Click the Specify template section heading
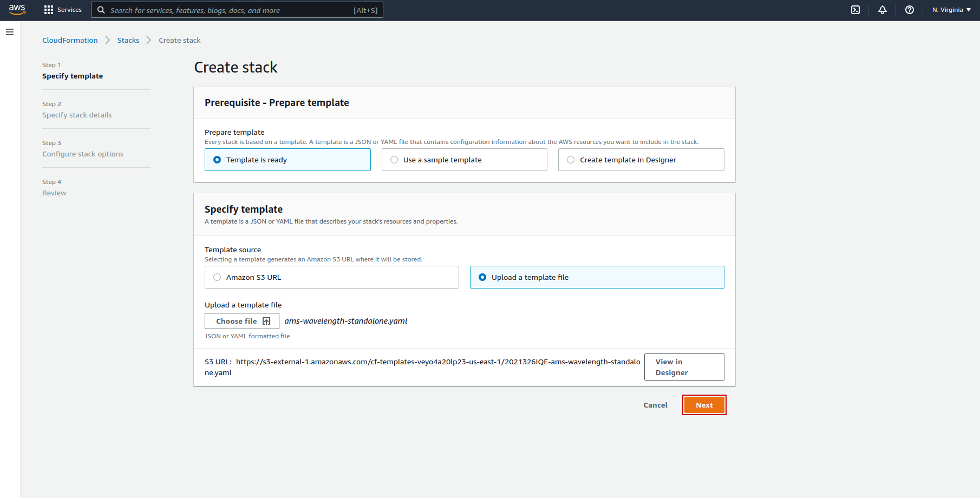 click(244, 209)
